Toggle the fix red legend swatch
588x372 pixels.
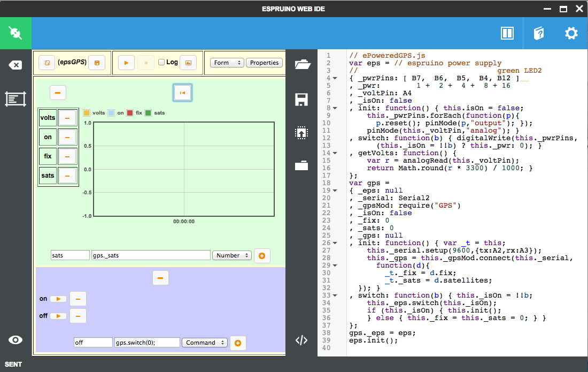[x=130, y=112]
